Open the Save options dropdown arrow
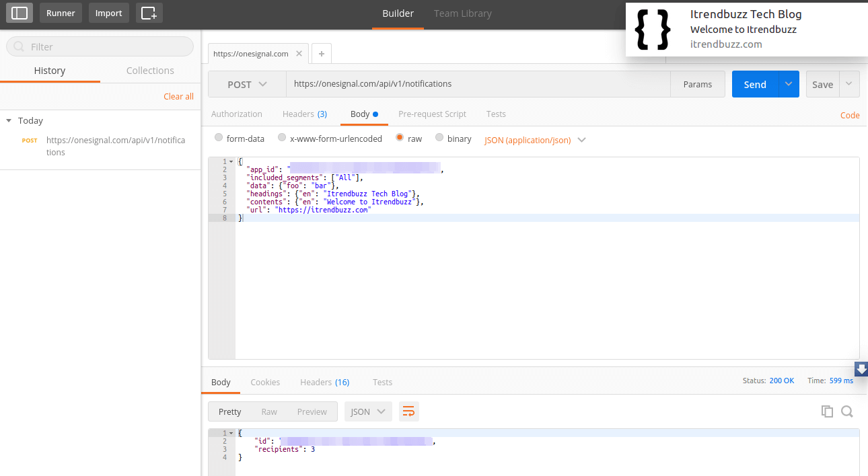Image resolution: width=868 pixels, height=476 pixels. pos(849,84)
